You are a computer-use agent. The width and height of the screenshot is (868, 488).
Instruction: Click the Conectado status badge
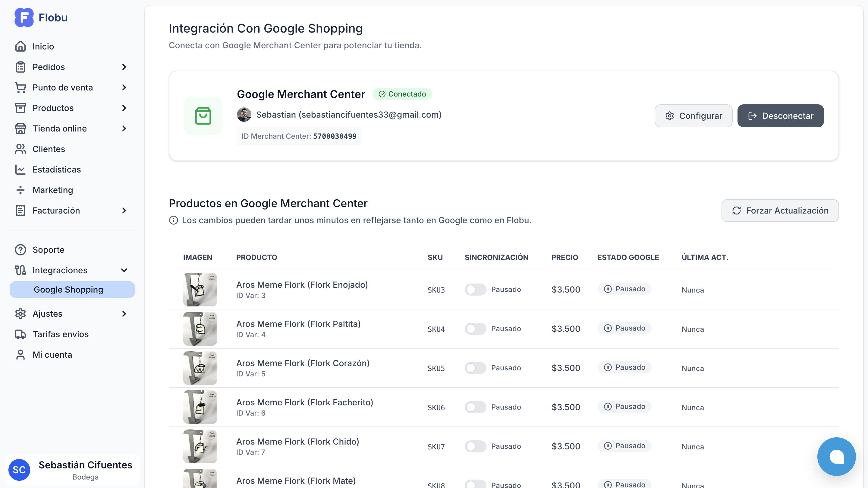point(402,94)
